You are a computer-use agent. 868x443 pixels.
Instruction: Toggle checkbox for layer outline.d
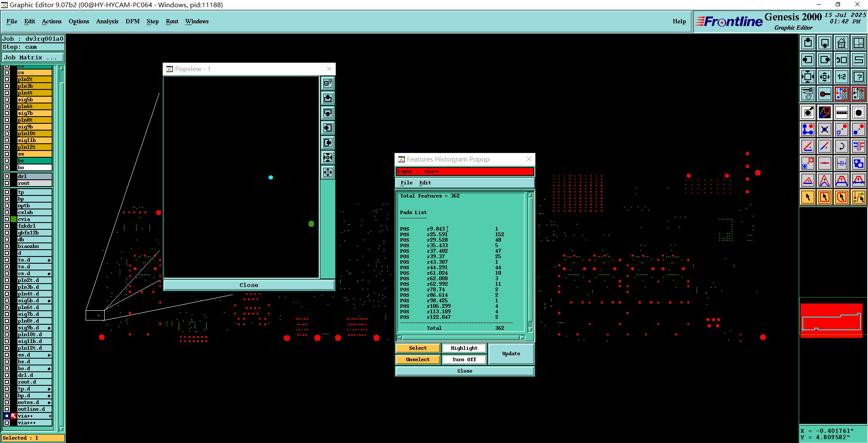pyautogui.click(x=7, y=409)
